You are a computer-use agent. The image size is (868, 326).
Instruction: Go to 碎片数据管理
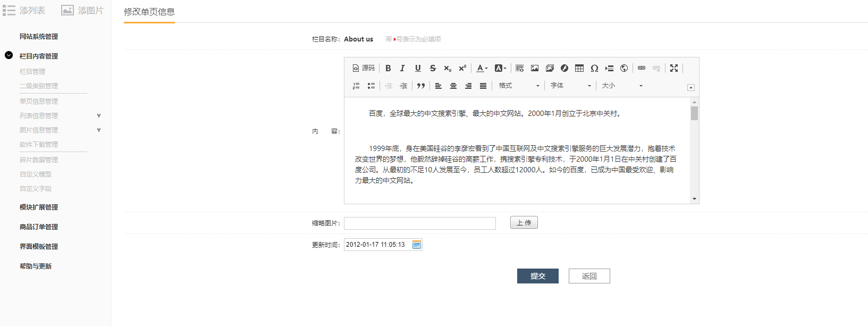(x=39, y=160)
